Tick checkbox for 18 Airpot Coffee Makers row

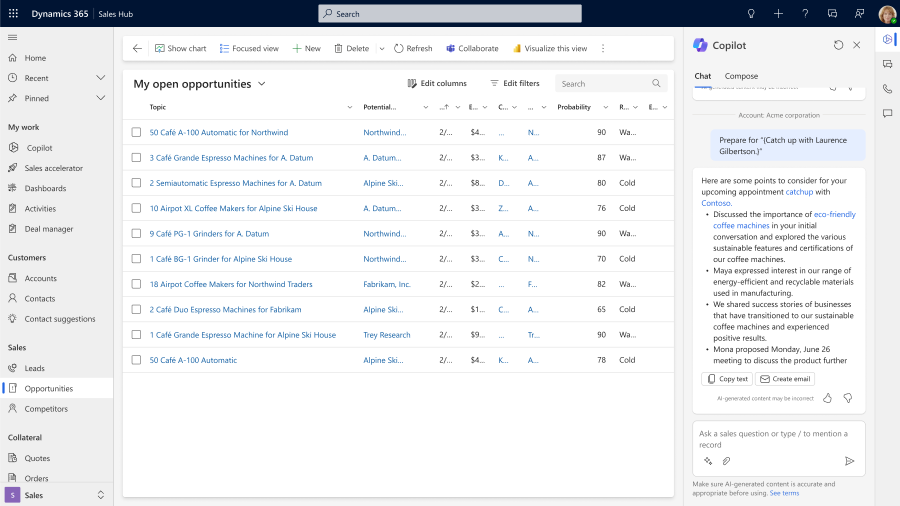pos(137,284)
